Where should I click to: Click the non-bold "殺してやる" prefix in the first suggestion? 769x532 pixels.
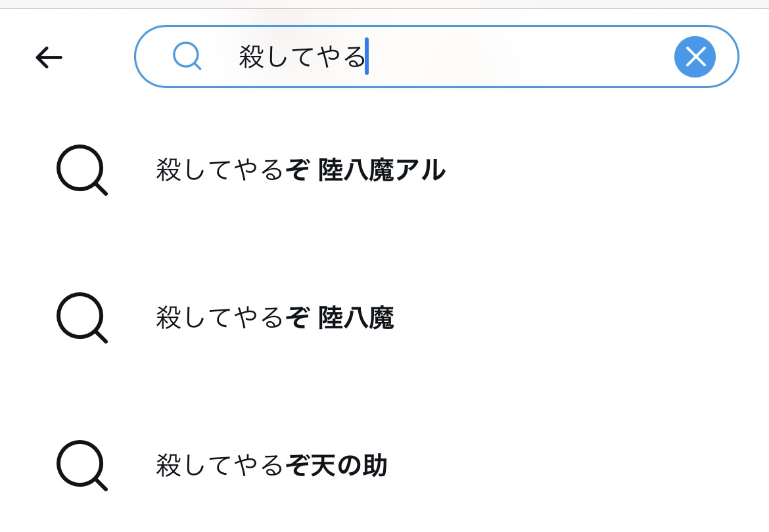pyautogui.click(x=220, y=171)
